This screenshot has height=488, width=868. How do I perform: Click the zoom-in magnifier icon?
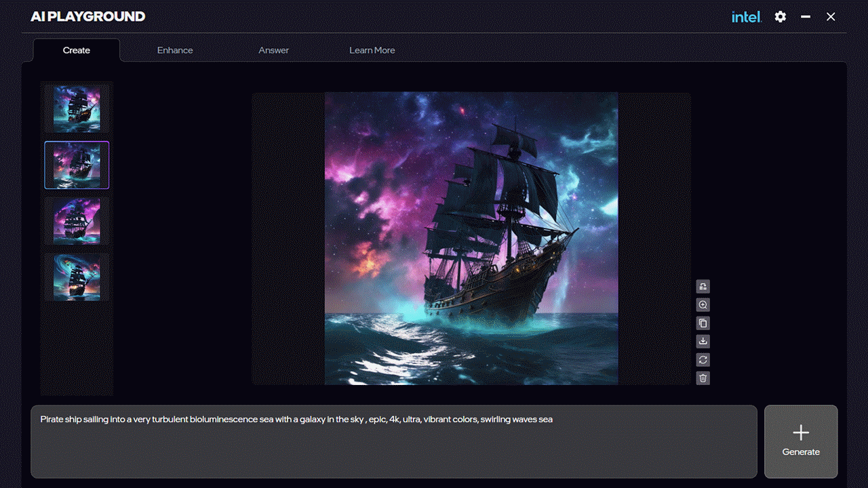click(x=703, y=305)
